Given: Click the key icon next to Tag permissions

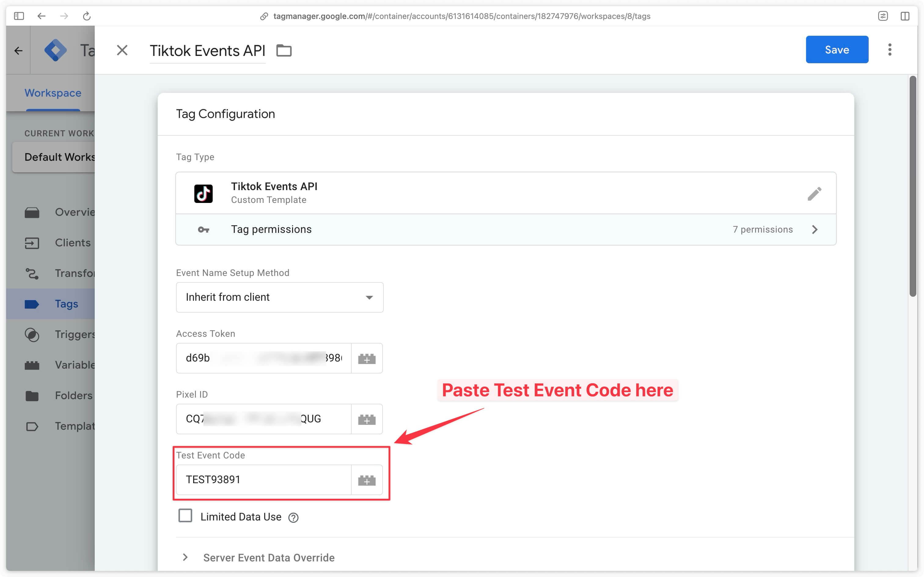Looking at the screenshot, I should click(203, 229).
